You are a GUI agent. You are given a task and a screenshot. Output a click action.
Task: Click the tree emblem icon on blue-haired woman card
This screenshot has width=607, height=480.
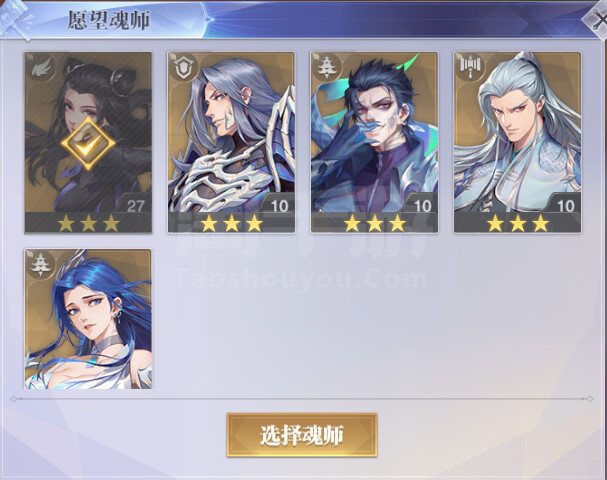click(x=41, y=264)
